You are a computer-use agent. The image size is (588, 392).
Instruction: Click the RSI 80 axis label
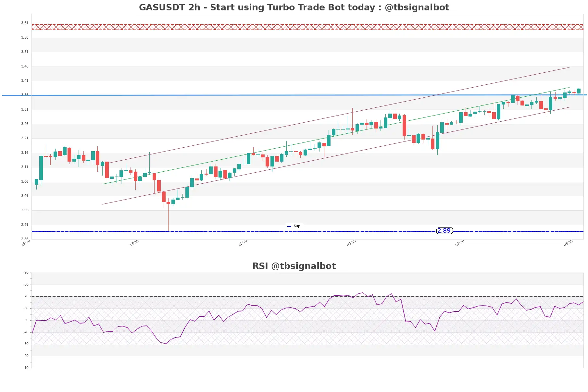tap(26, 285)
